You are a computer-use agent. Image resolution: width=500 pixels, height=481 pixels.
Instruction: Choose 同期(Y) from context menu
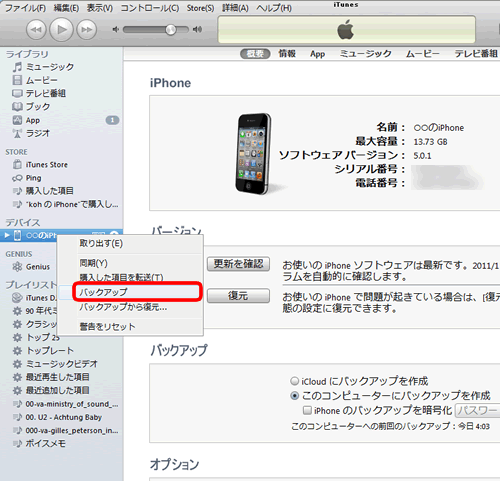pos(131,263)
